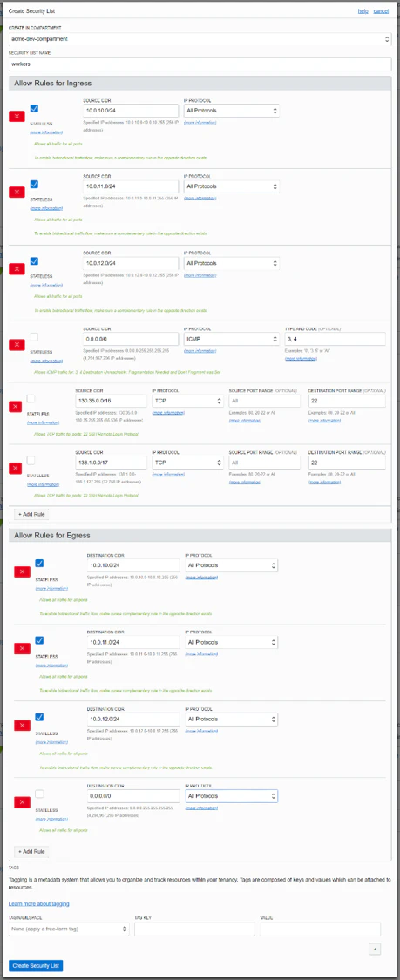The image size is (400, 980).
Task: Delete the ICMP ingress rule for 0.0.0.0/0
Action: tap(17, 344)
